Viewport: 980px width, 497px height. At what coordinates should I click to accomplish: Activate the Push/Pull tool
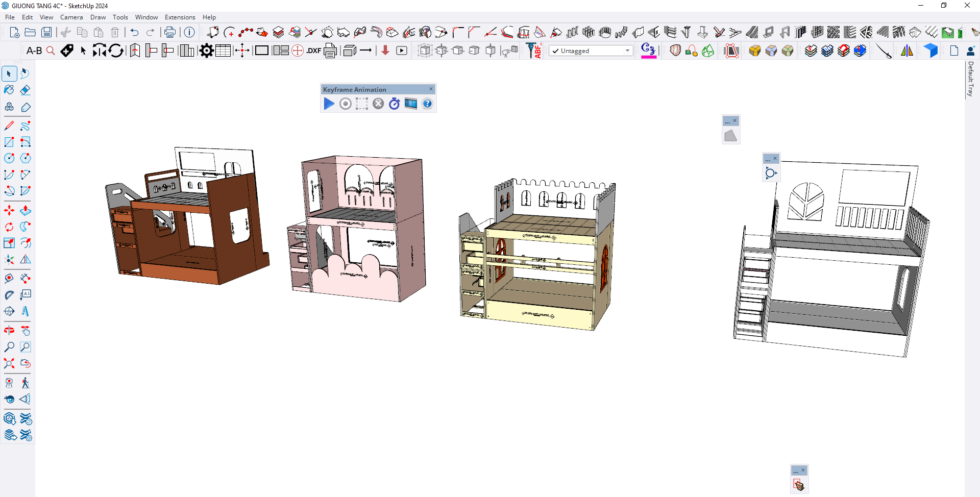pos(25,211)
